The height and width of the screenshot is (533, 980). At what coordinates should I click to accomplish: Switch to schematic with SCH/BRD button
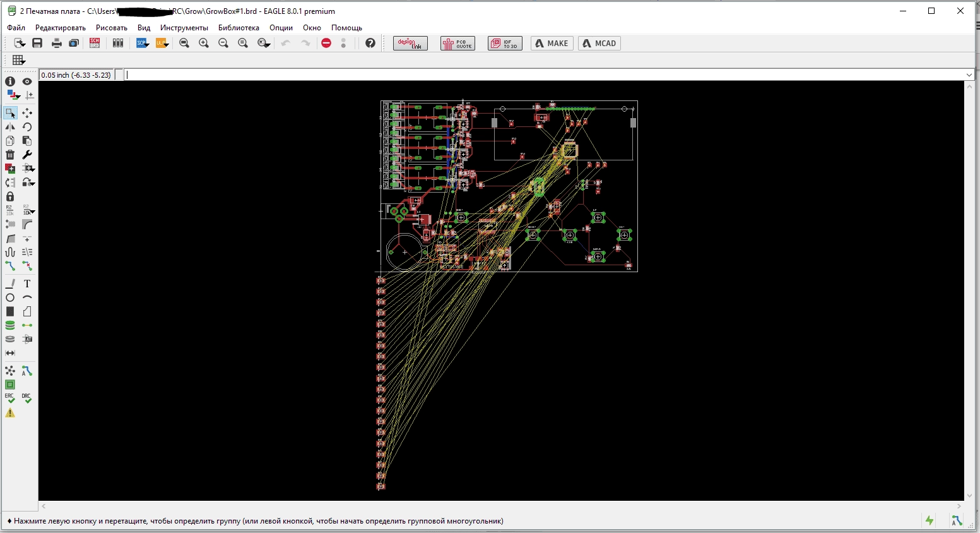95,43
